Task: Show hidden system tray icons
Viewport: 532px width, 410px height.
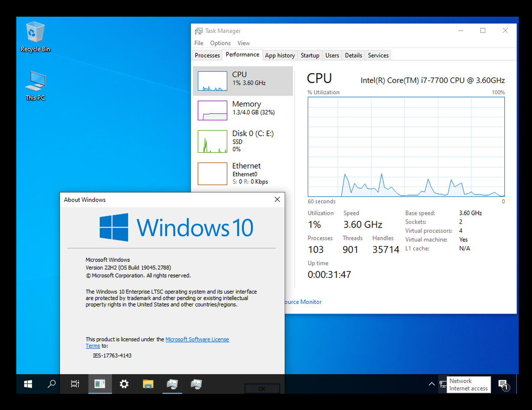Action: point(432,384)
